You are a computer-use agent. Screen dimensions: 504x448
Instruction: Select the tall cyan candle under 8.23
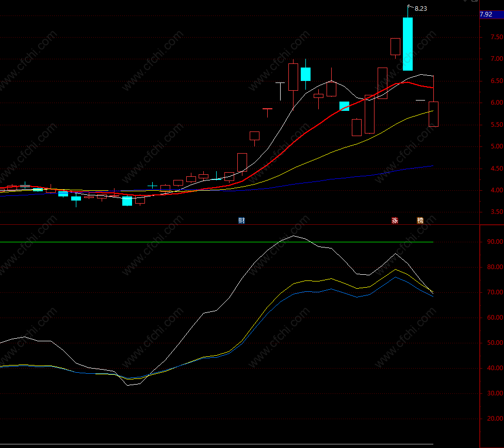pos(408,44)
